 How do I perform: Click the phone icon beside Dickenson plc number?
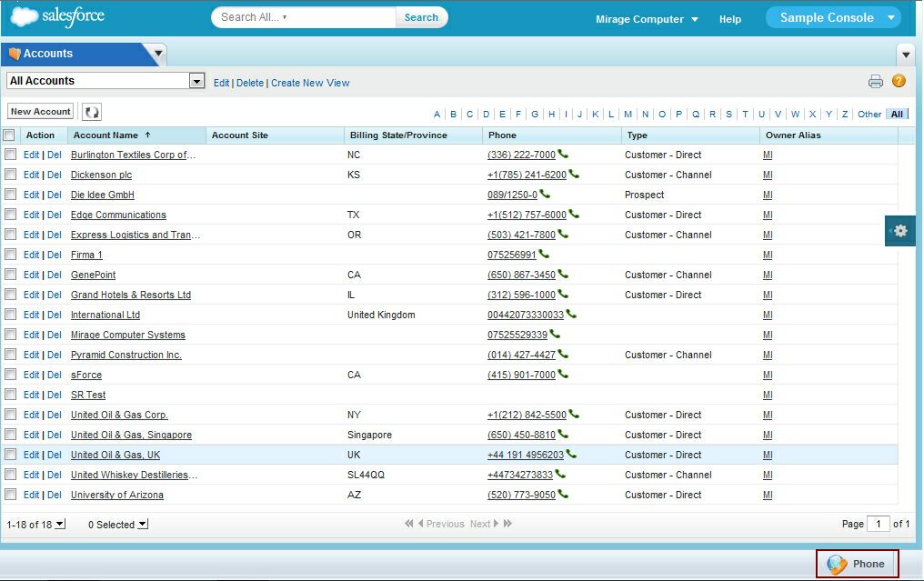[574, 175]
